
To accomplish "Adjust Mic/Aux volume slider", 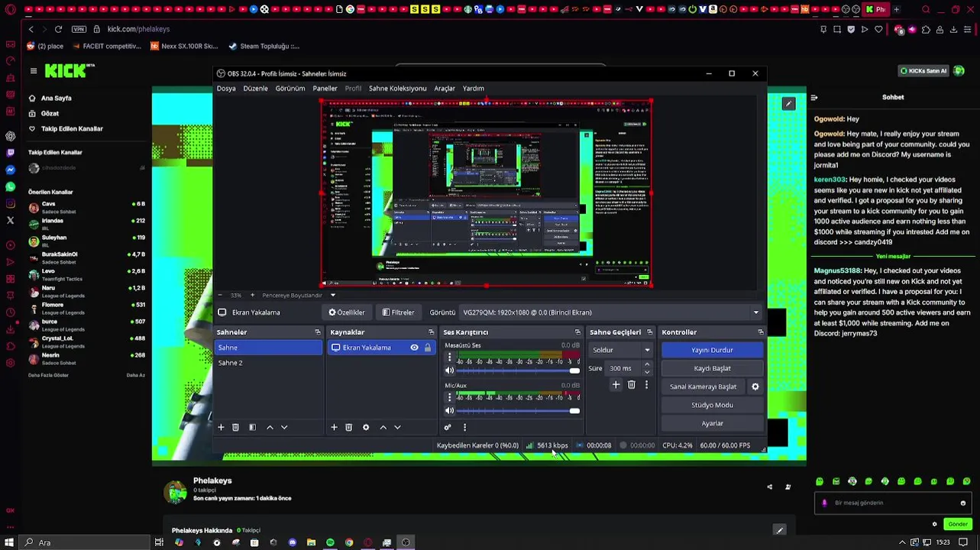I will (518, 411).
